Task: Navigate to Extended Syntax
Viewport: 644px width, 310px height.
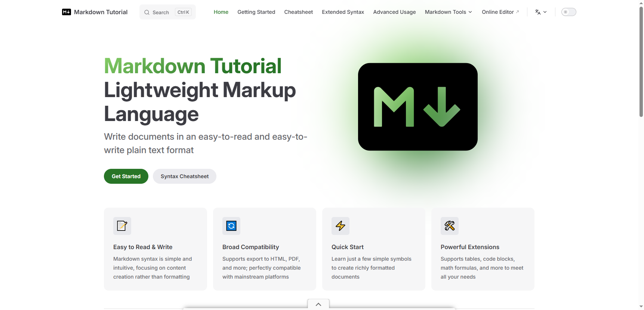Action: click(343, 12)
